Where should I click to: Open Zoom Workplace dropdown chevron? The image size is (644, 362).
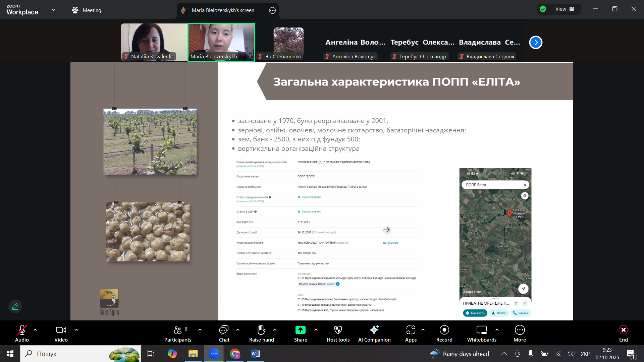coord(54,10)
